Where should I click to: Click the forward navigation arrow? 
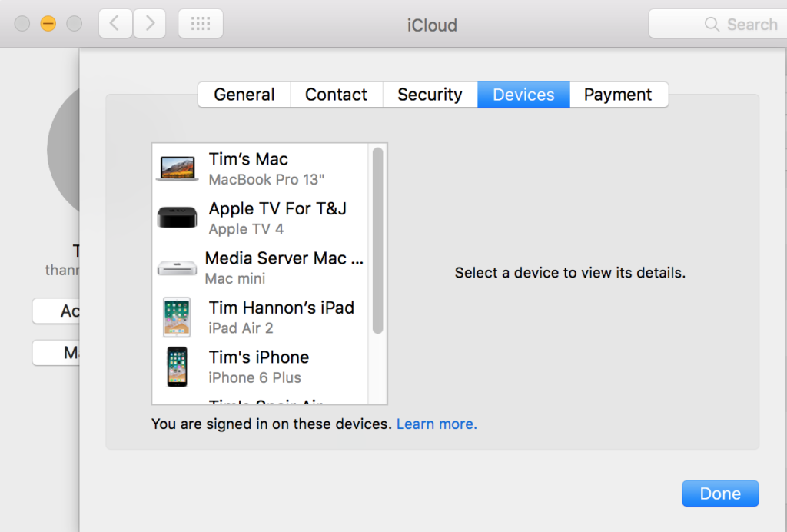click(x=150, y=24)
